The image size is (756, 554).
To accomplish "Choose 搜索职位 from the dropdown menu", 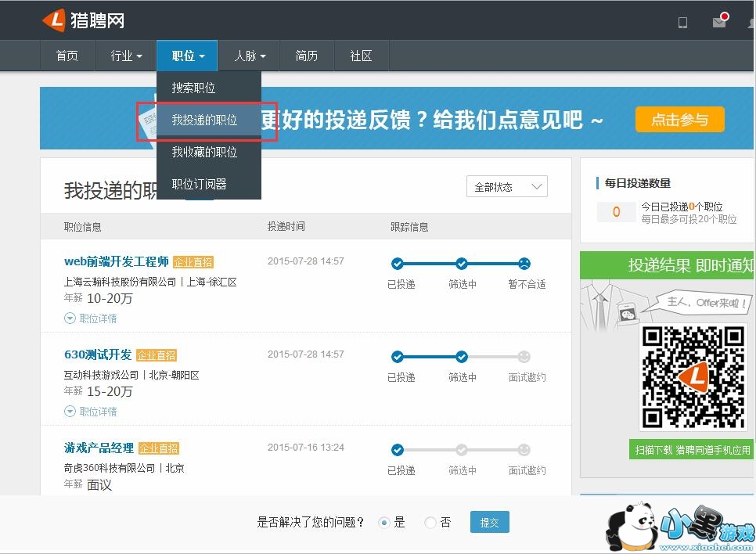I will pos(209,88).
